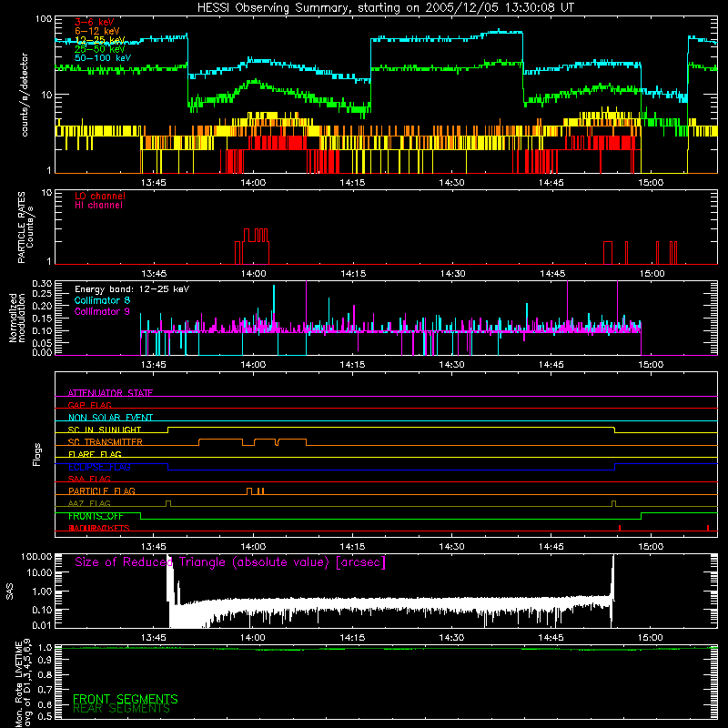The image size is (728, 728).
Task: Click the 14:00 tick label under modulation plot
Action: [x=253, y=365]
